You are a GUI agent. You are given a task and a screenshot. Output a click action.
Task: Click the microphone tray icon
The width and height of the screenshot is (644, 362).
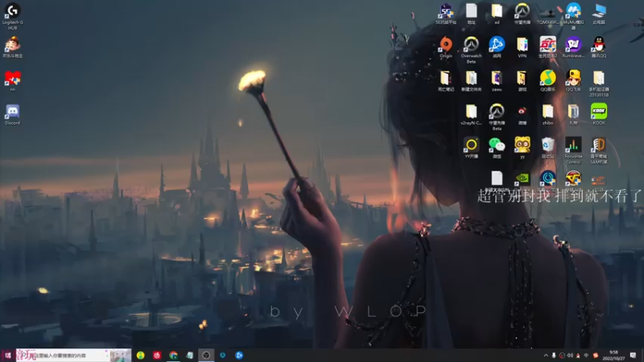click(554, 356)
